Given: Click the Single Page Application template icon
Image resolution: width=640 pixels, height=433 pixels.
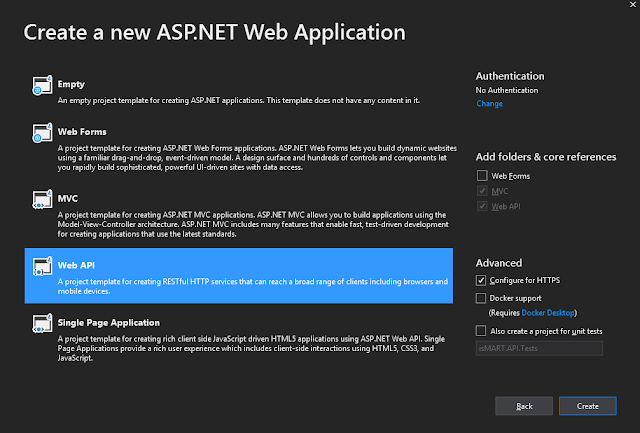Looking at the screenshot, I should tap(42, 324).
